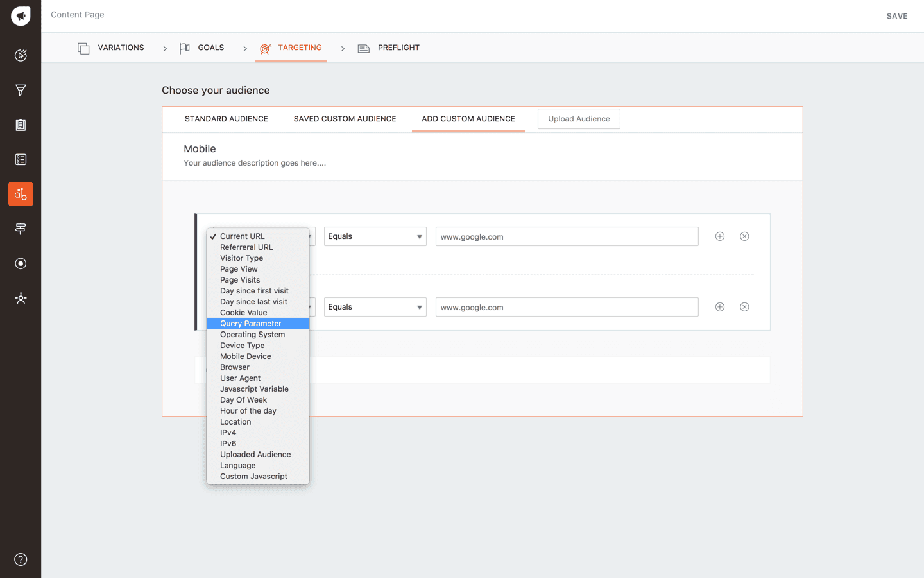924x578 pixels.
Task: Select Query Parameter from the dropdown list
Action: tap(251, 324)
